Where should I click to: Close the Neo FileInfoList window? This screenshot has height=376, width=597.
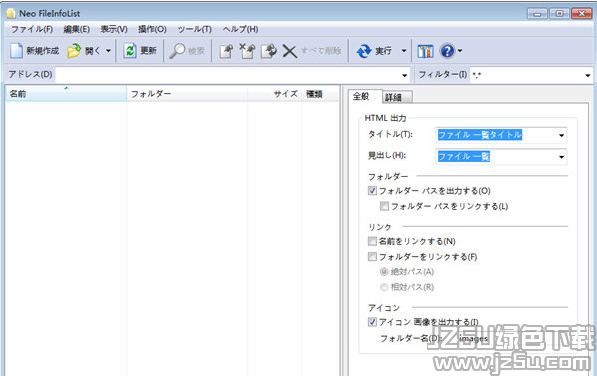coord(581,14)
